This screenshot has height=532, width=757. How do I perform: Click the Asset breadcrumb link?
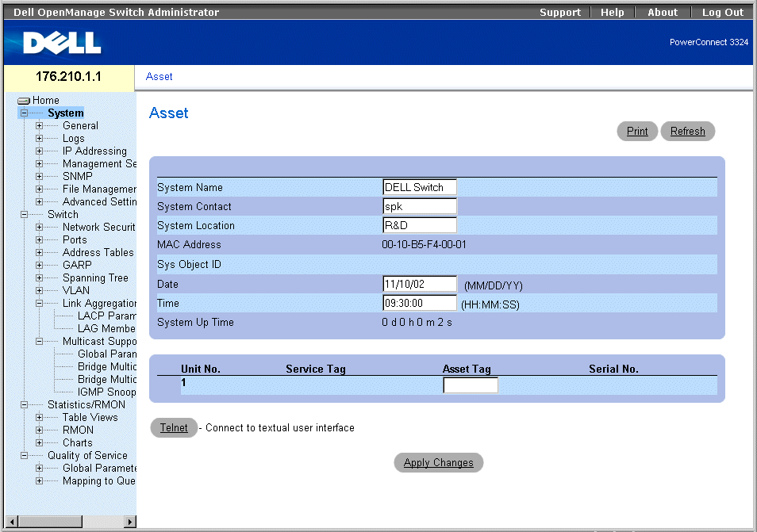pos(159,77)
